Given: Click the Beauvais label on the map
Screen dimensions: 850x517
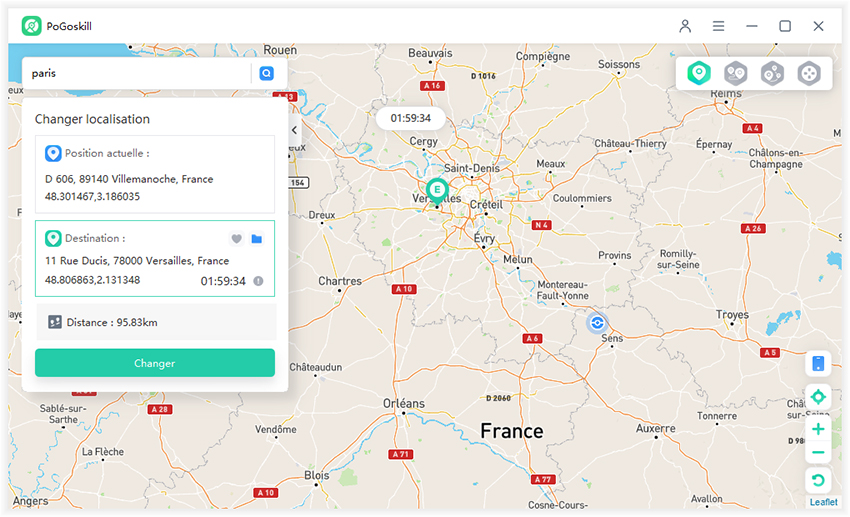Looking at the screenshot, I should [430, 53].
